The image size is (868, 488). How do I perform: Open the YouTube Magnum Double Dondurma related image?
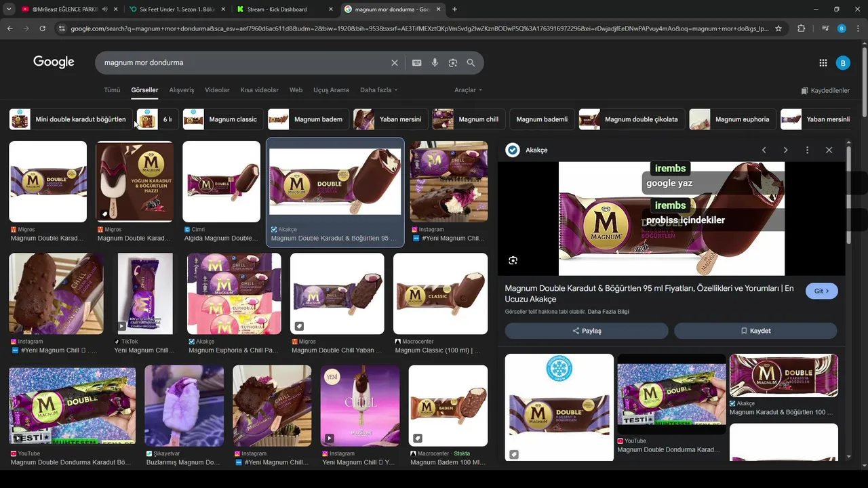[x=671, y=394]
